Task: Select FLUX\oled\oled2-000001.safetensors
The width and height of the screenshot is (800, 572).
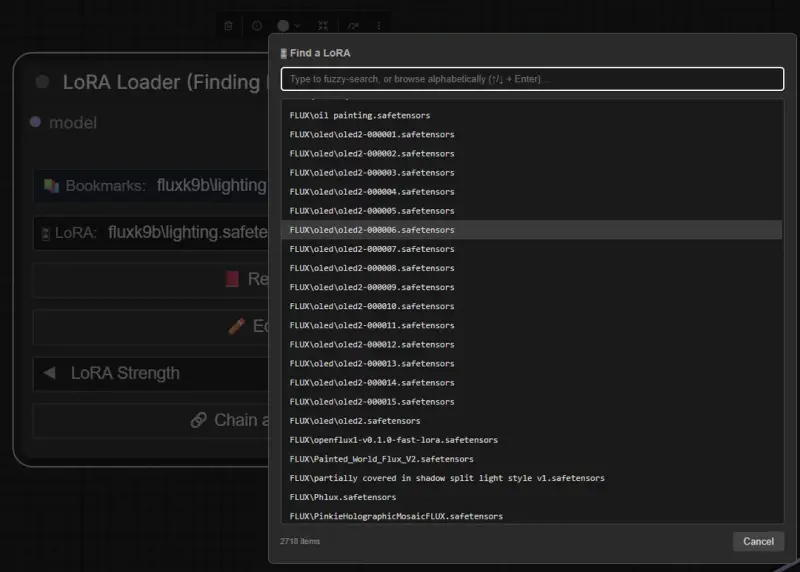Action: (x=532, y=134)
